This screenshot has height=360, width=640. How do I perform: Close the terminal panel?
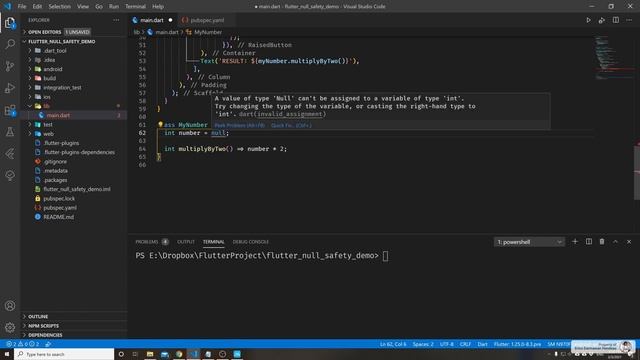point(629,242)
